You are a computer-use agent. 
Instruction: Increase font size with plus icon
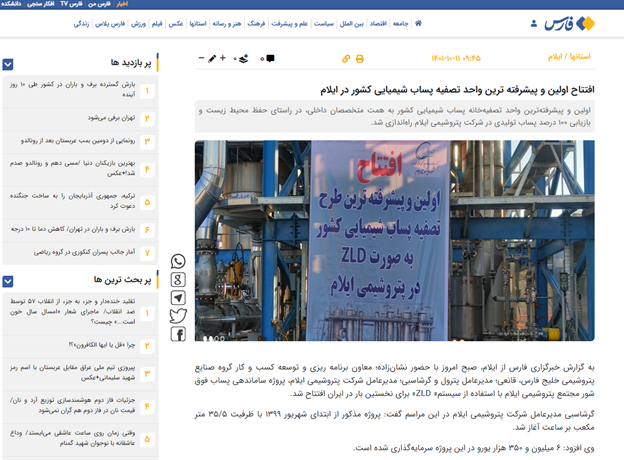click(x=223, y=59)
